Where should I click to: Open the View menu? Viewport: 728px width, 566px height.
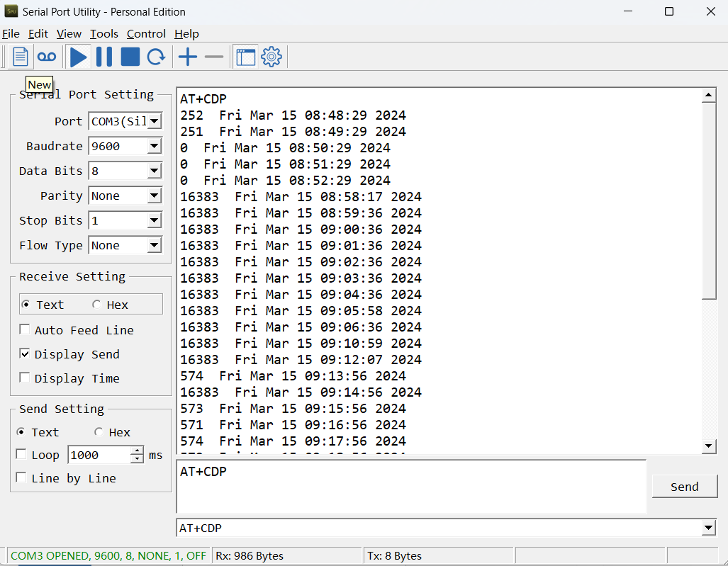(69, 34)
